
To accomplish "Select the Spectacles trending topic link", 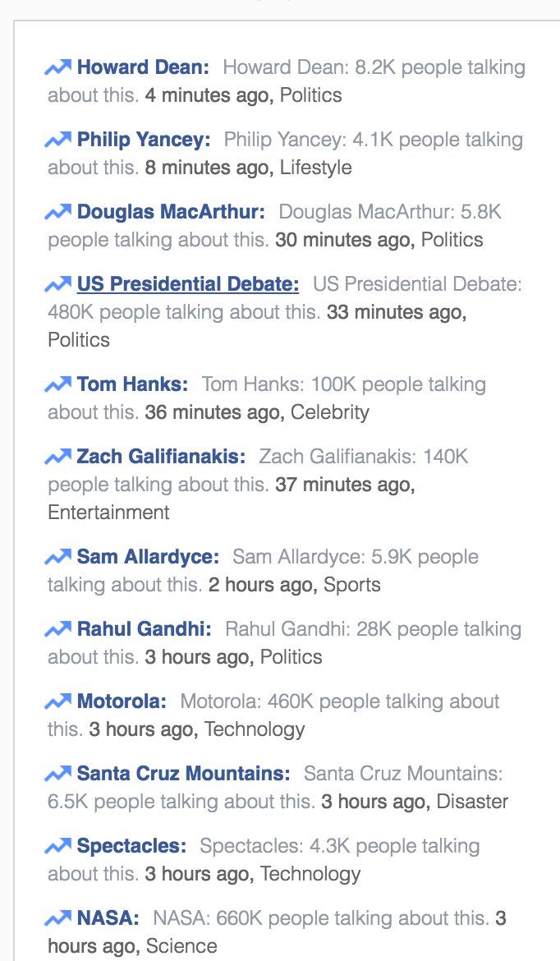I will coord(131,846).
